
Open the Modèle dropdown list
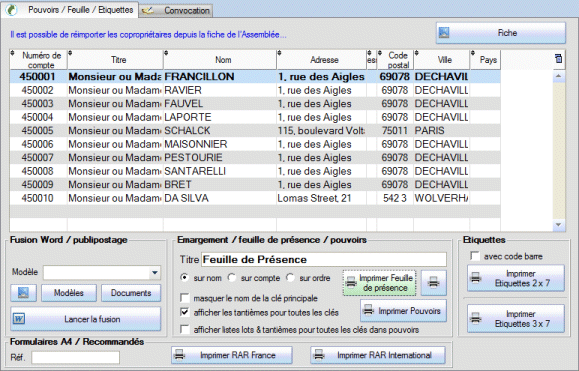[x=155, y=273]
